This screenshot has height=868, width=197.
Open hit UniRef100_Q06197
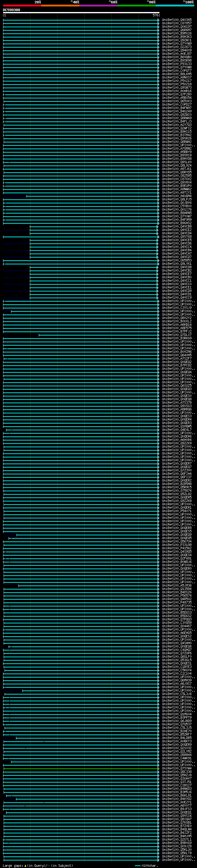177,26
